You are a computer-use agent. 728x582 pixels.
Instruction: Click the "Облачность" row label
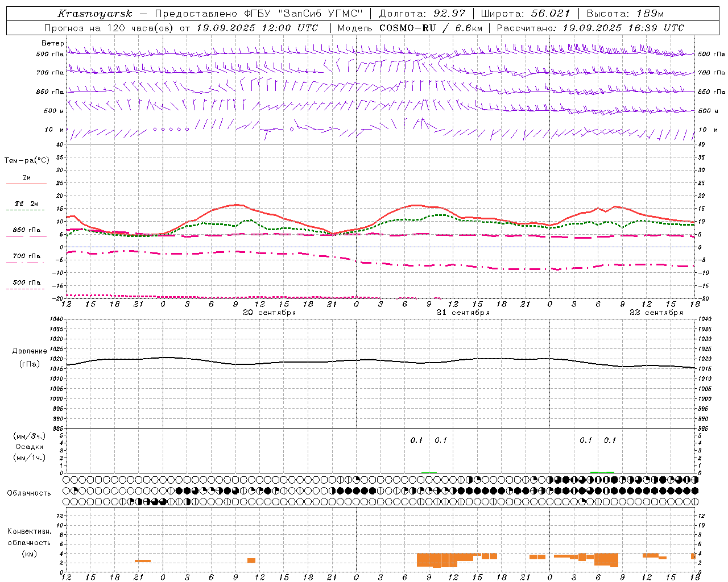click(x=29, y=493)
